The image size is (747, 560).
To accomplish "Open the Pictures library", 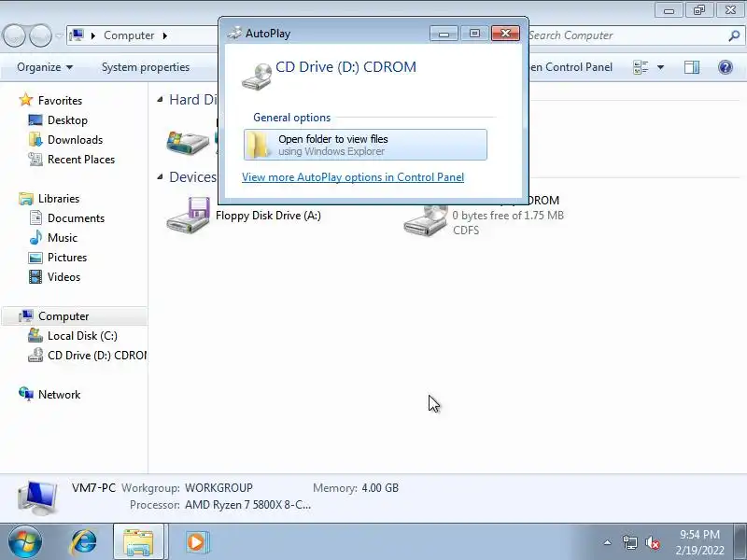I will [67, 258].
